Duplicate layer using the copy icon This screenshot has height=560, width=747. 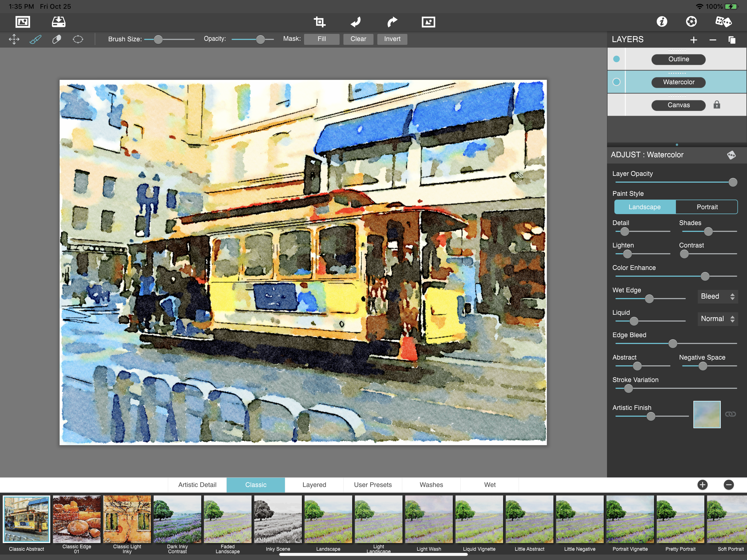[x=731, y=40]
